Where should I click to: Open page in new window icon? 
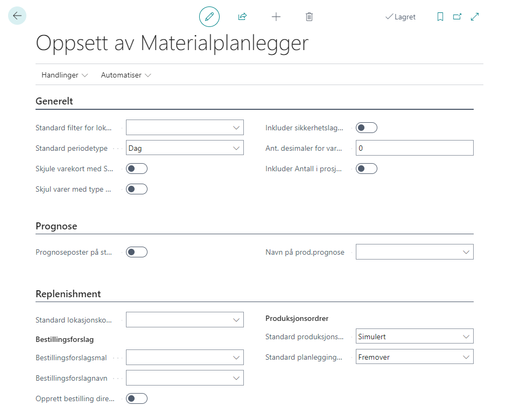tap(457, 17)
